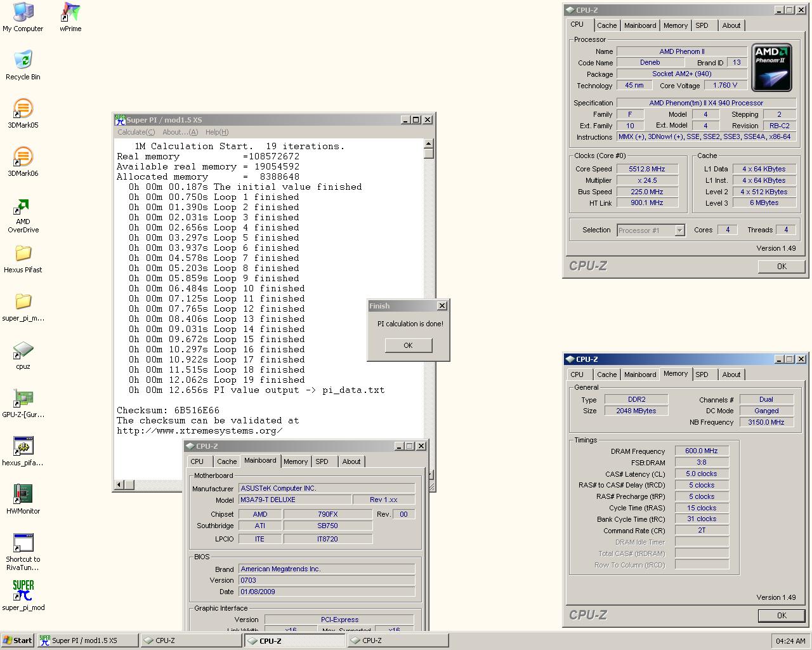Click Super PI vertical scrollbar up arrow
This screenshot has width=812, height=650.
[x=429, y=143]
